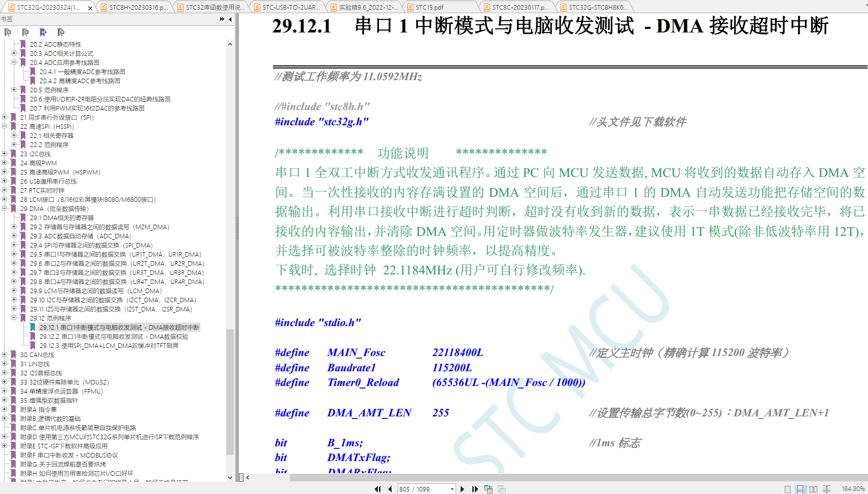Click the bookmark panel vertical scrollbar thumb
Screen dimensions: 868x494
pyautogui.click(x=230, y=392)
